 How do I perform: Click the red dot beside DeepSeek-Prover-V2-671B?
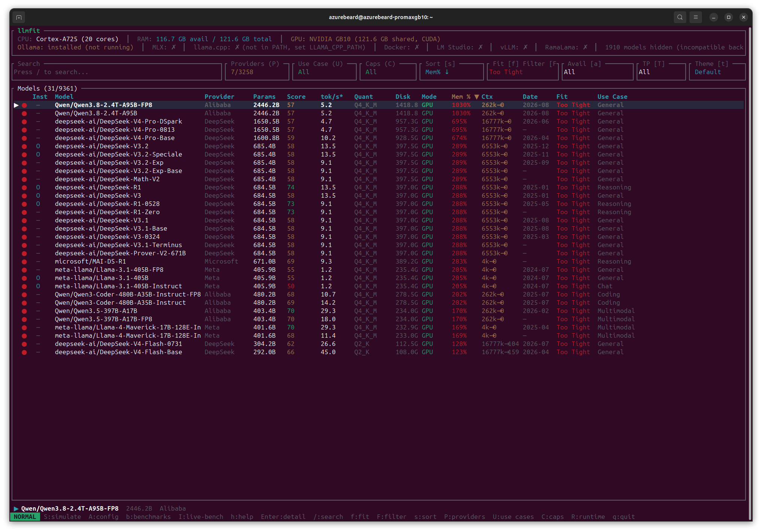pos(24,253)
